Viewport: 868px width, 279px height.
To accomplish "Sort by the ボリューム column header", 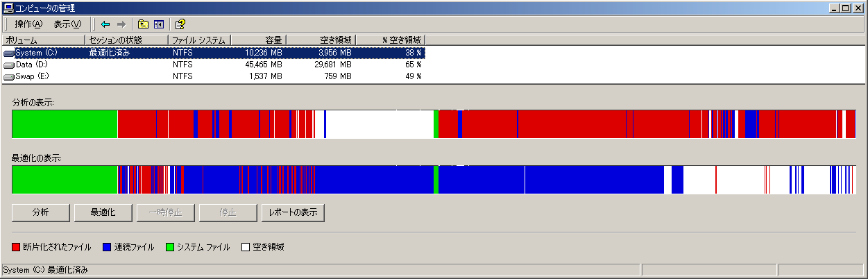I will tap(43, 40).
